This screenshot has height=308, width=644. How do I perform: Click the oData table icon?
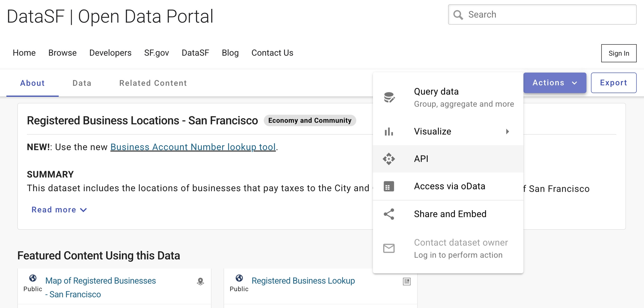(x=389, y=186)
